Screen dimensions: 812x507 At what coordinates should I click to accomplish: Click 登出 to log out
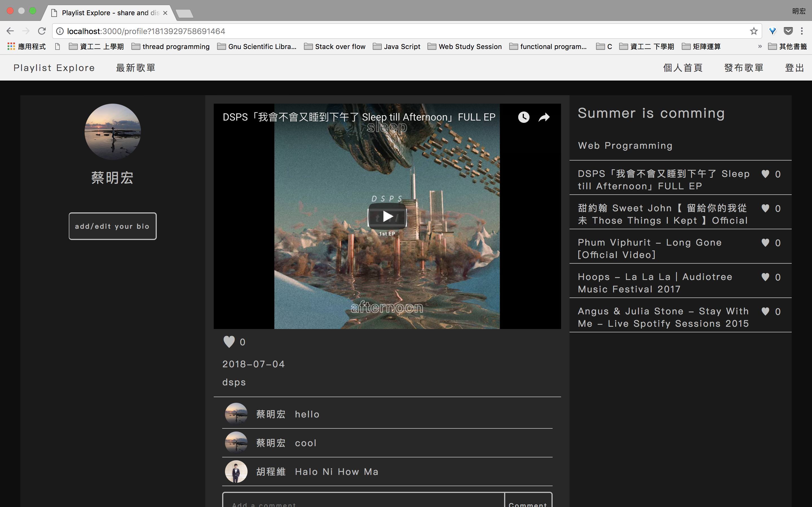[794, 68]
